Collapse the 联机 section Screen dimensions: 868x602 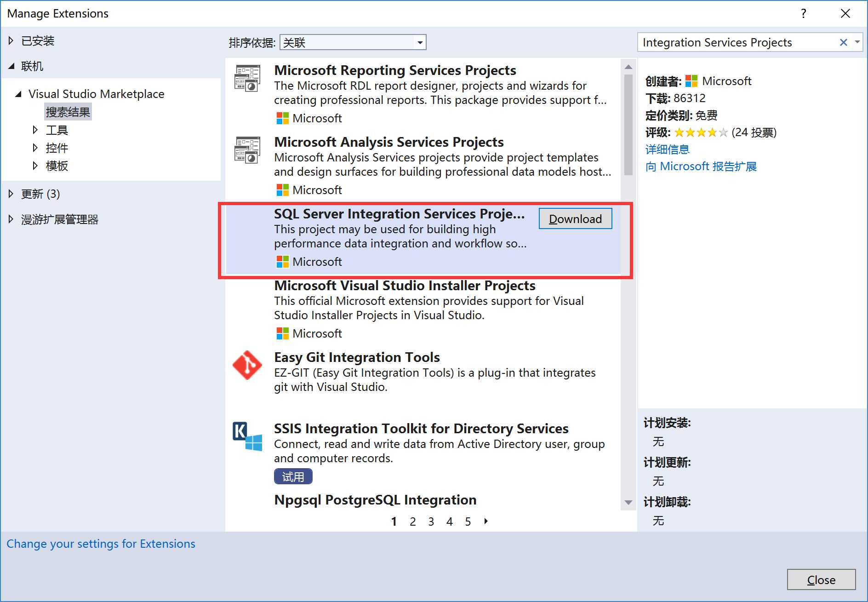click(x=11, y=66)
